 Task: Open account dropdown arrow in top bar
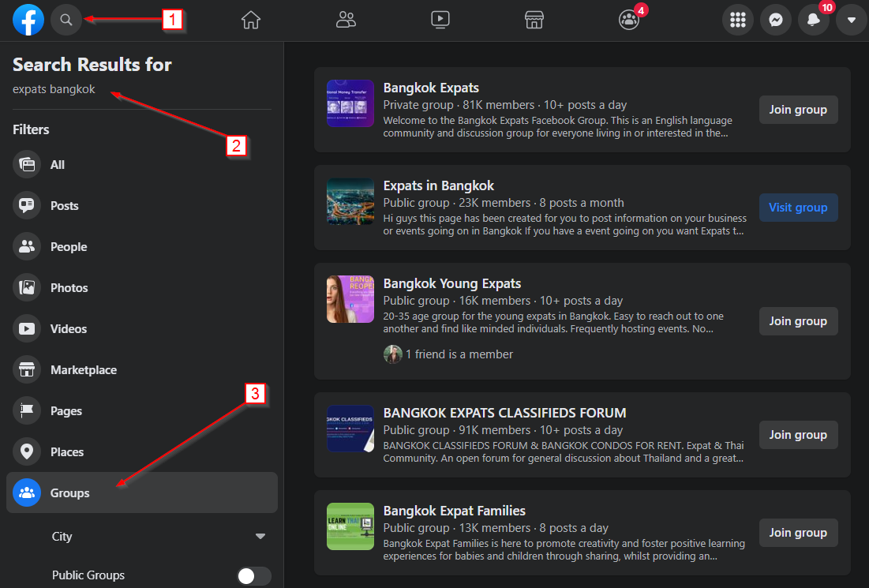852,20
